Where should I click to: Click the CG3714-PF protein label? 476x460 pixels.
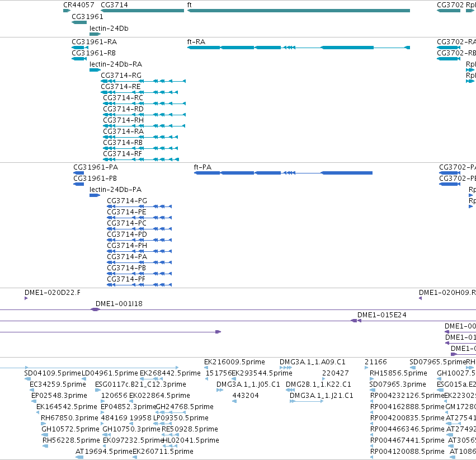pyautogui.click(x=126, y=280)
